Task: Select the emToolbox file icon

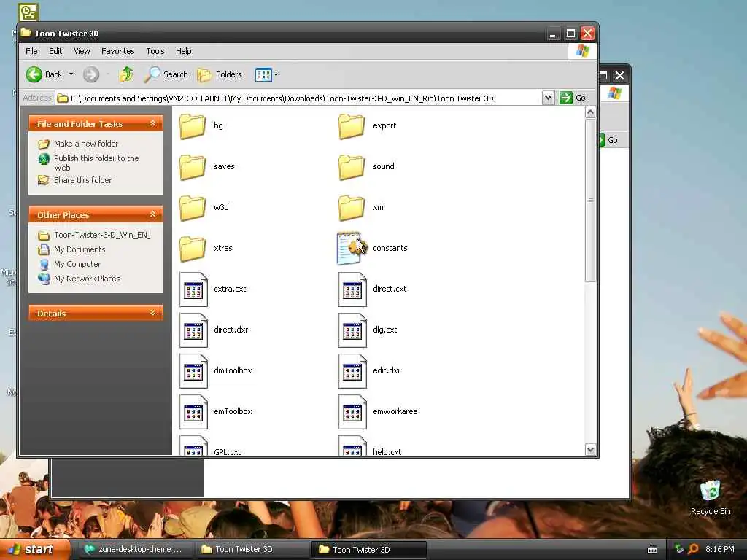Action: point(193,413)
